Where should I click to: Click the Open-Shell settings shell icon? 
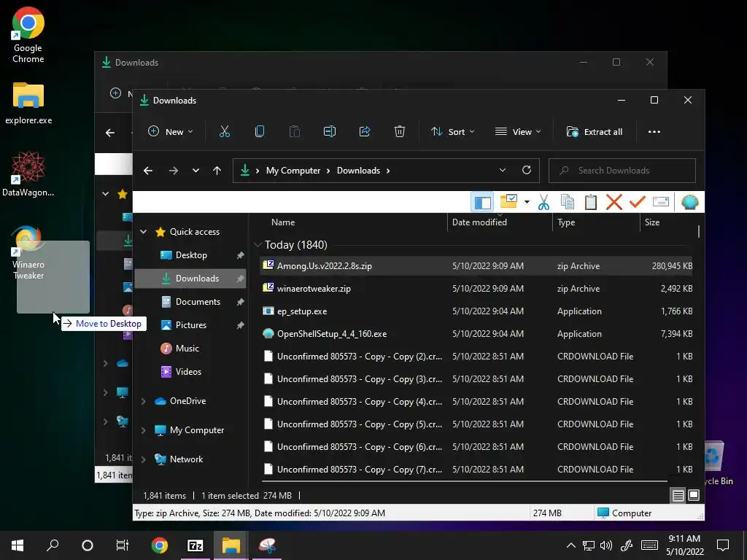point(690,203)
